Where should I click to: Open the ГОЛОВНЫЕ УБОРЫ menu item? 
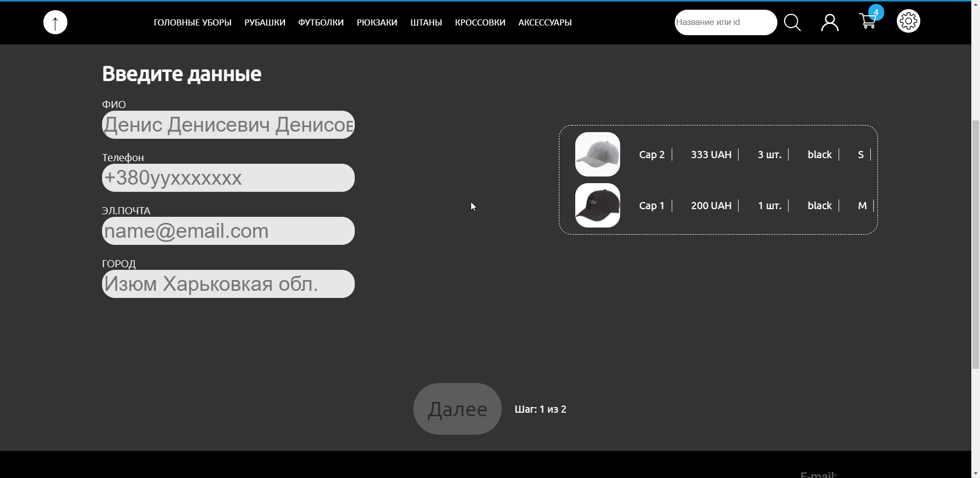coord(192,22)
